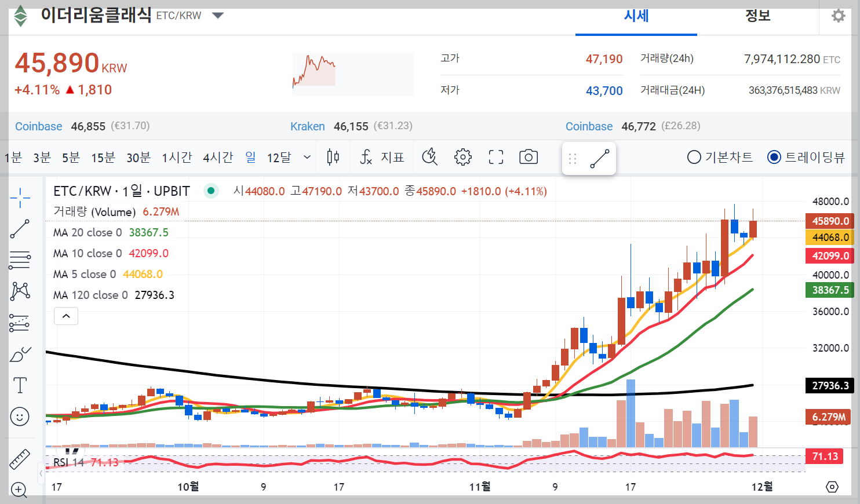
Task: Open the 지표 indicators menu
Action: pyautogui.click(x=382, y=157)
